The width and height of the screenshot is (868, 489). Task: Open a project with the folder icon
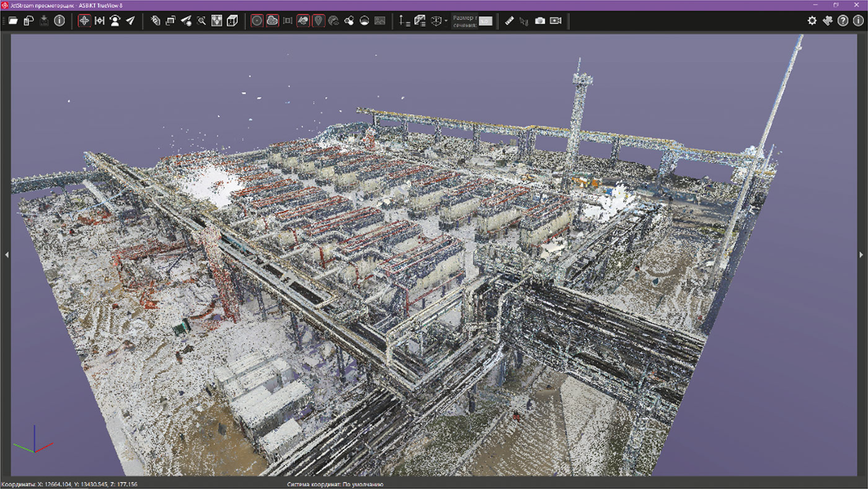(x=13, y=20)
